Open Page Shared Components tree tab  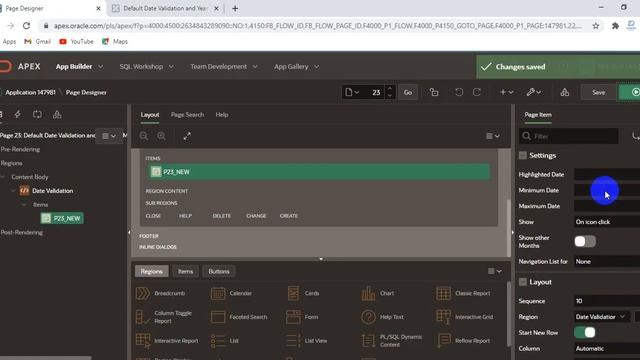(57, 114)
